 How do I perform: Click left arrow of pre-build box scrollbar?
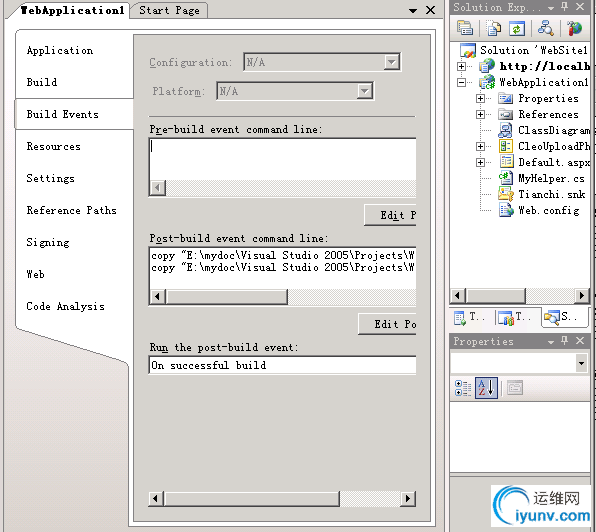tap(157, 188)
